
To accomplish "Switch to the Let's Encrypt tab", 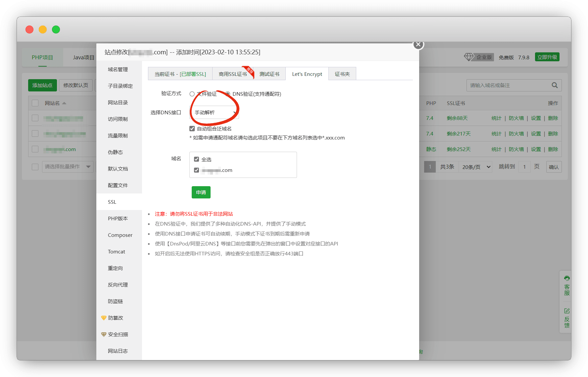I will (x=307, y=74).
